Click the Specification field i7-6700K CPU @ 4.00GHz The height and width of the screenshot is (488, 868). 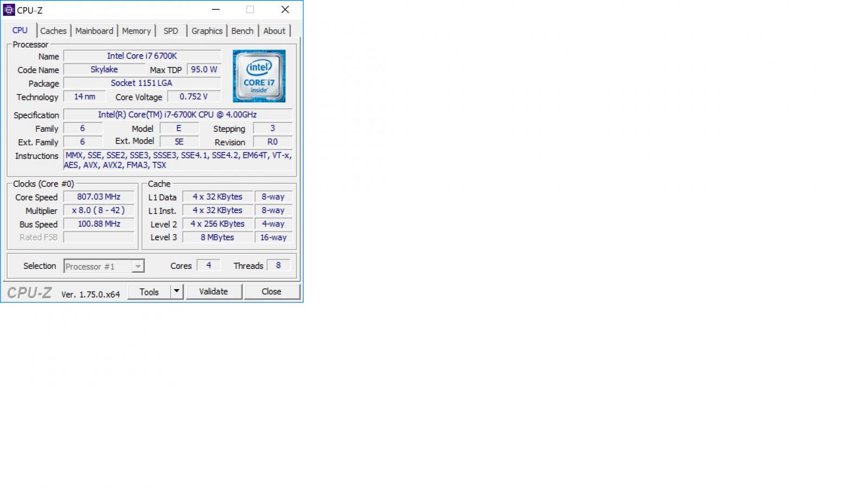(178, 114)
